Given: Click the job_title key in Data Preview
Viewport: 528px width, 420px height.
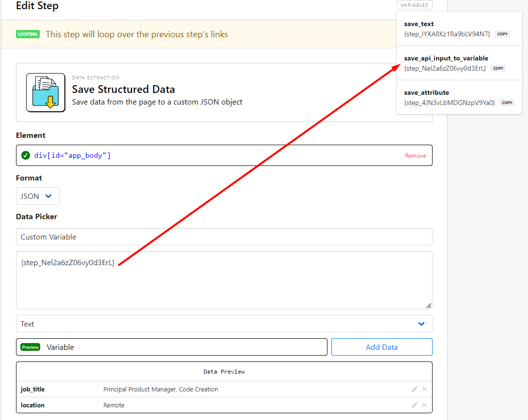Looking at the screenshot, I should 32,389.
